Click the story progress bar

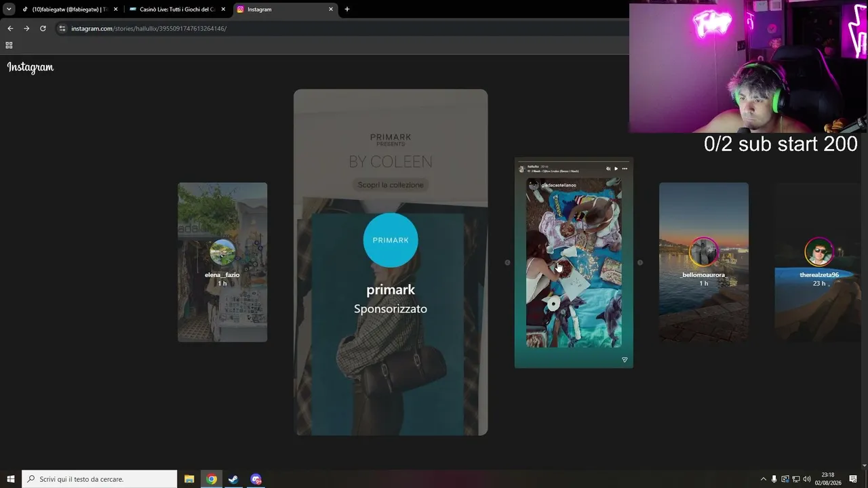574,162
